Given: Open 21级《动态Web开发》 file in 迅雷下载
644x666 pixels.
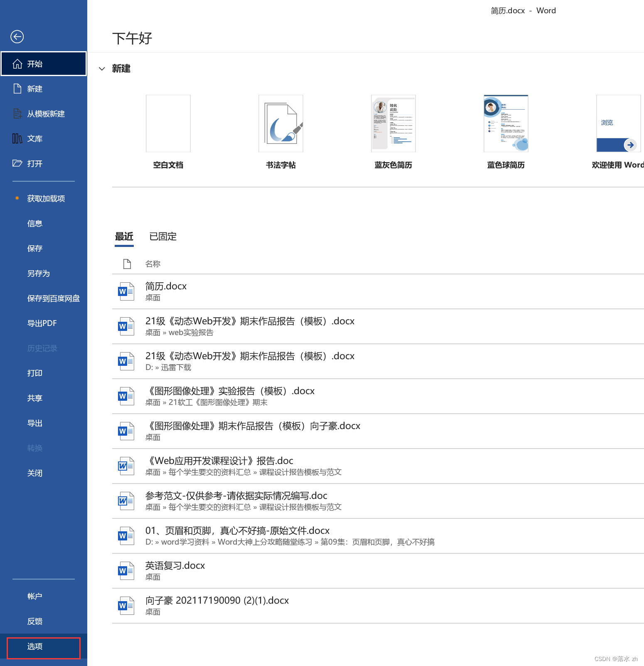Looking at the screenshot, I should (378, 361).
